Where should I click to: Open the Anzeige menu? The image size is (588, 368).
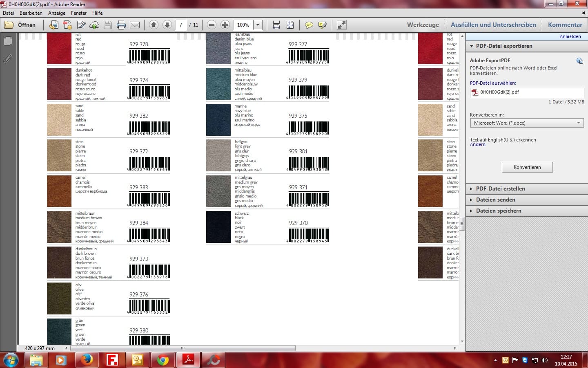(x=57, y=13)
